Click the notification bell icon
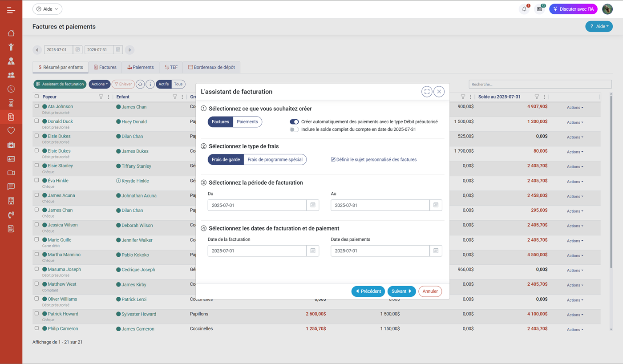 tap(524, 9)
